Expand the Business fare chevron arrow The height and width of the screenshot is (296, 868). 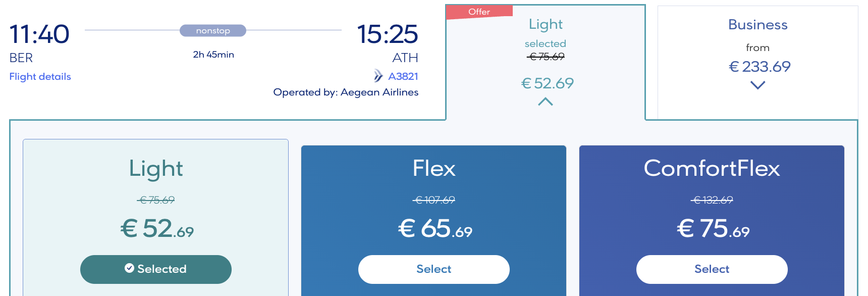757,85
